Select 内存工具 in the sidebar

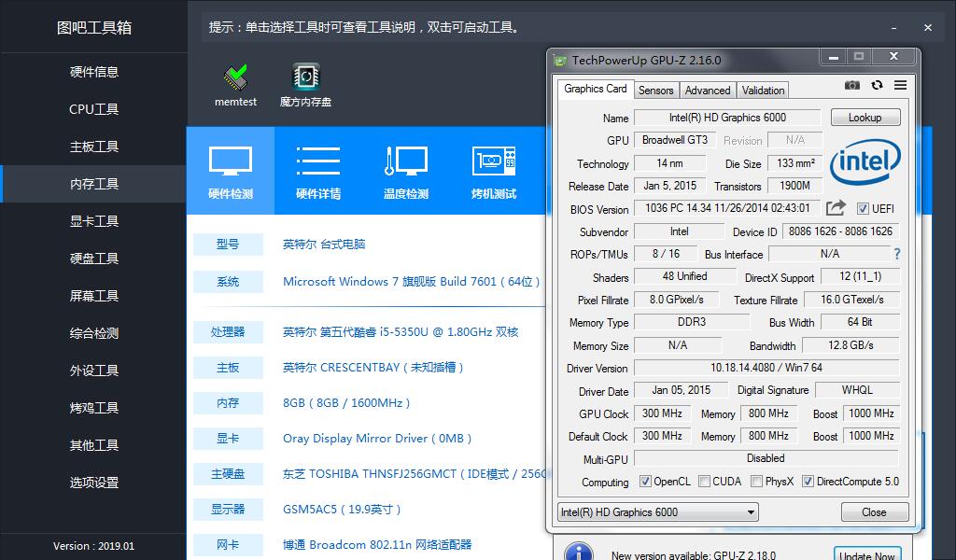tap(94, 184)
